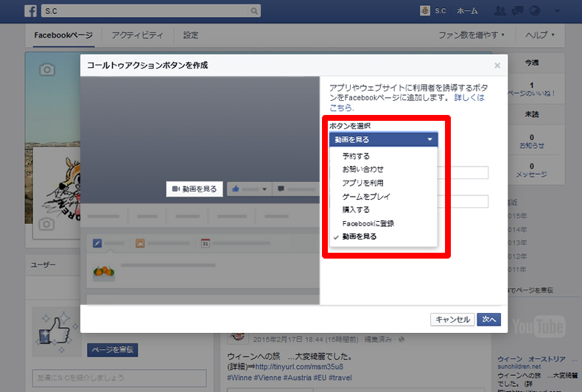
Task: Click the #travel hashtag
Action: (x=340, y=378)
